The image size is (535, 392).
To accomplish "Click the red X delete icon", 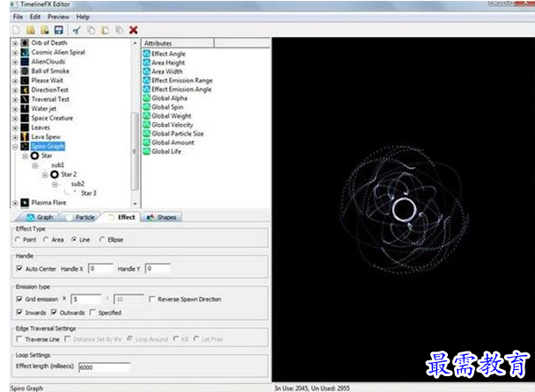I will click(134, 30).
